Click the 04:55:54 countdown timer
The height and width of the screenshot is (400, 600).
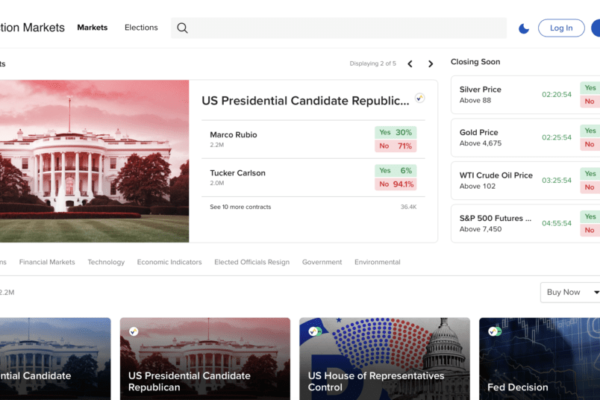[556, 223]
